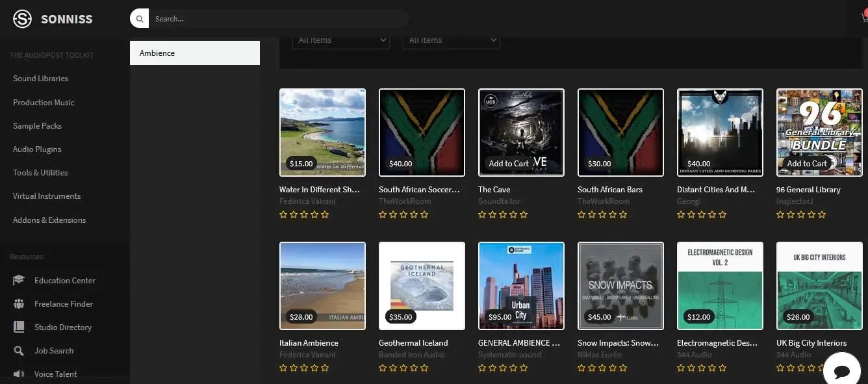Screen dimensions: 868x384
Task: Click the Voice Talent speaker icon
Action: pos(19,374)
